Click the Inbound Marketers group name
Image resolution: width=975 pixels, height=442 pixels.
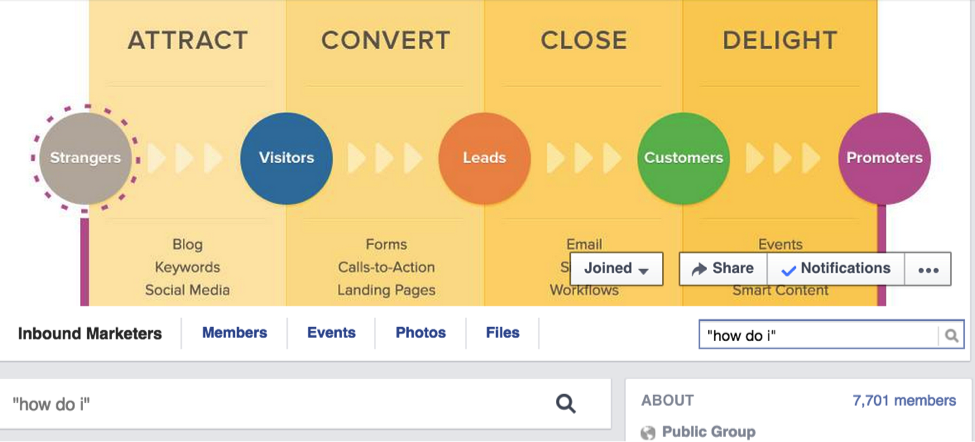click(90, 334)
